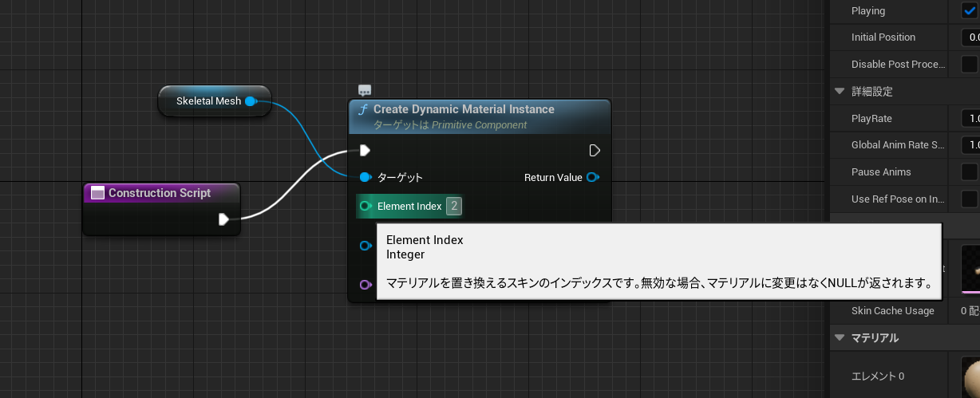
Task: Click the PlayRate value field
Action: click(x=970, y=119)
